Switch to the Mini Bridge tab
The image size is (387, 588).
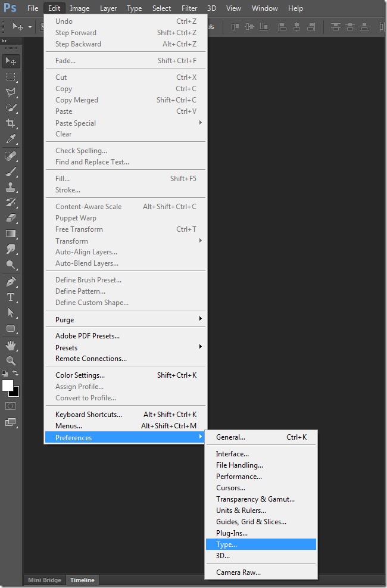click(x=45, y=580)
